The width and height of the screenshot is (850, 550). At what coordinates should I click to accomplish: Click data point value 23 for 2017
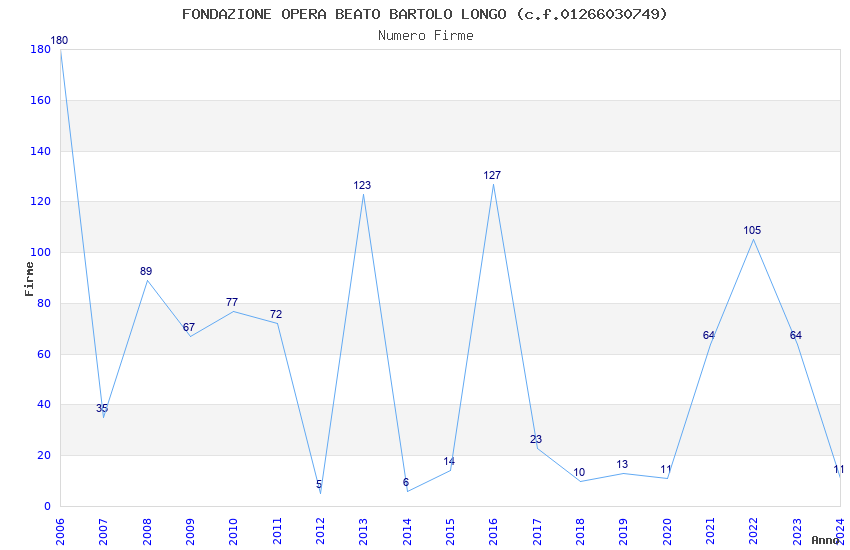(x=536, y=439)
